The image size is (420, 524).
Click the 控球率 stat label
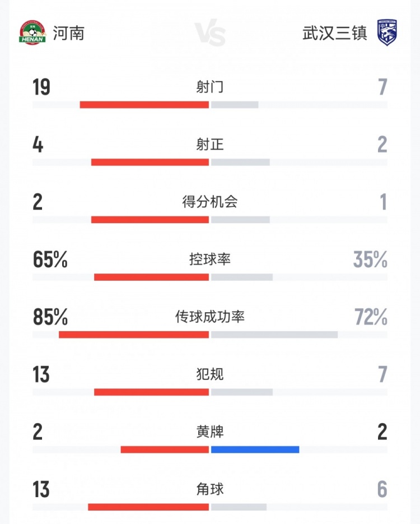click(x=210, y=259)
